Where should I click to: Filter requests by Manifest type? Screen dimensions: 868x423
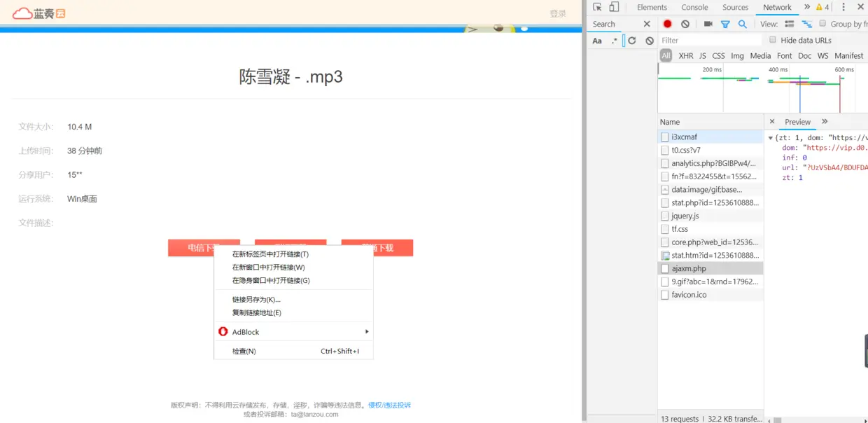point(848,55)
